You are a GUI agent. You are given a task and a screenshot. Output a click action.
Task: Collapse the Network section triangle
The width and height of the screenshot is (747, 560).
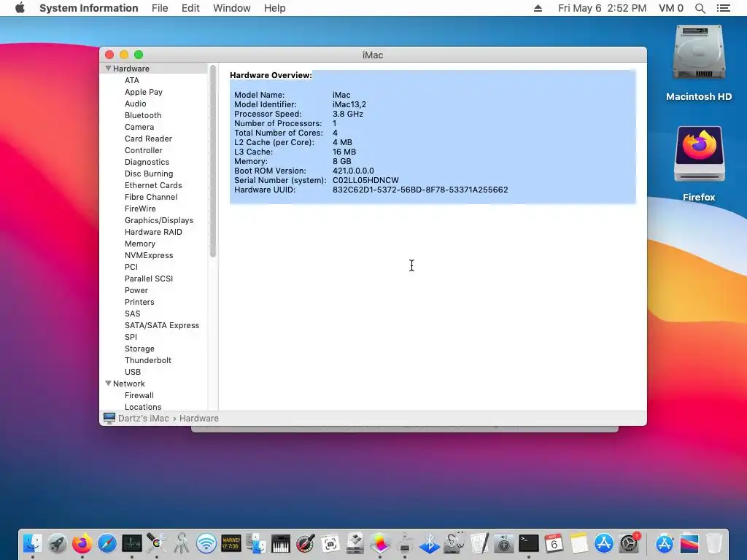[108, 384]
